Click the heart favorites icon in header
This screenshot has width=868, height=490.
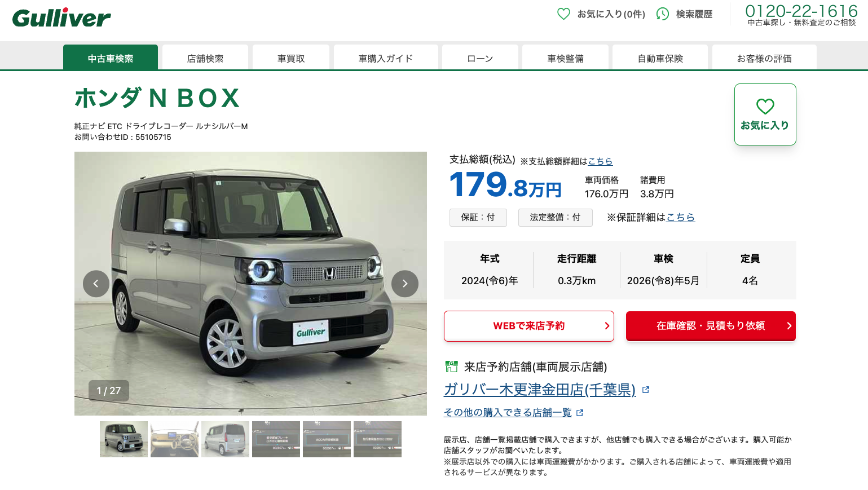click(x=563, y=14)
